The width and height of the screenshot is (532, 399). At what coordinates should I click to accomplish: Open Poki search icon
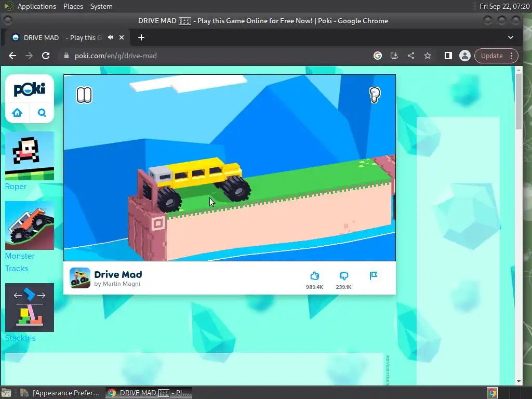(42, 113)
